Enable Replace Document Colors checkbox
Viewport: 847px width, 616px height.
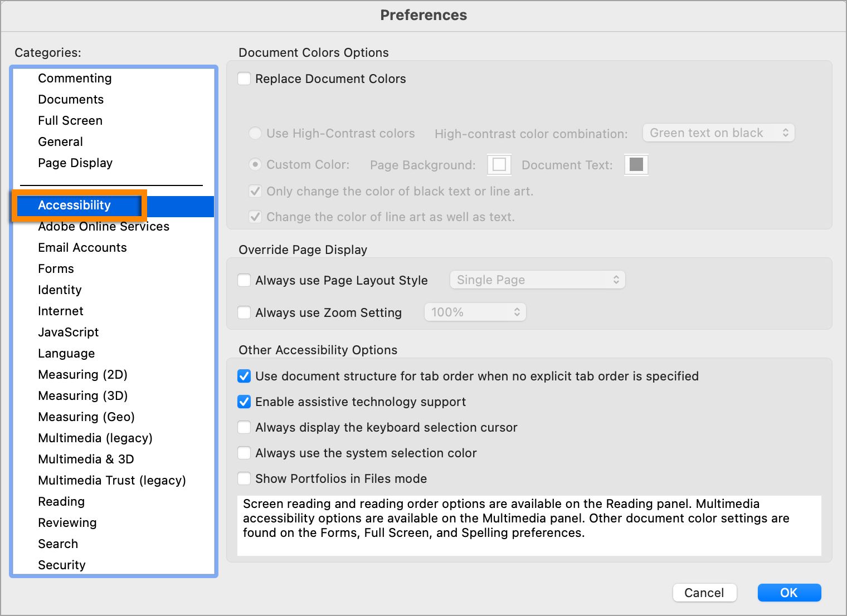click(x=244, y=79)
